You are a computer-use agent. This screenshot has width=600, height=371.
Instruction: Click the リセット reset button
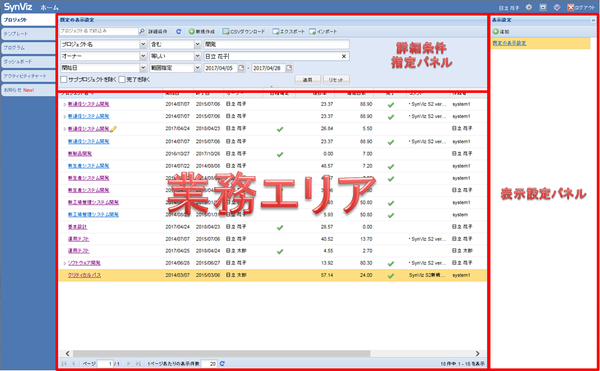pyautogui.click(x=336, y=80)
